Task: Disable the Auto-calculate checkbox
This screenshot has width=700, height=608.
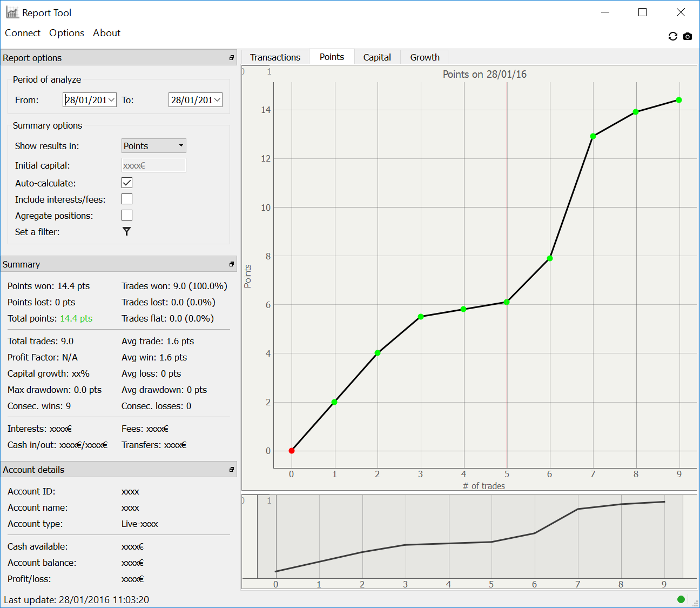Action: [127, 183]
